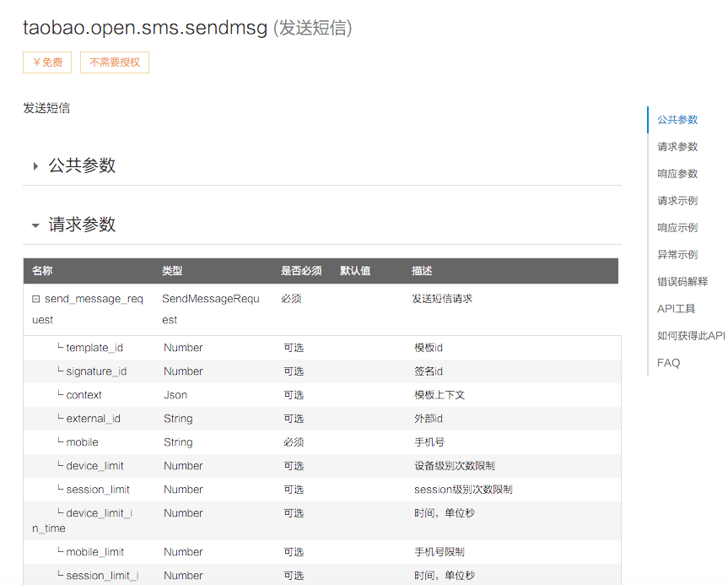Open the 公共参数 sidebar link
This screenshot has height=585, width=728.
pos(677,120)
